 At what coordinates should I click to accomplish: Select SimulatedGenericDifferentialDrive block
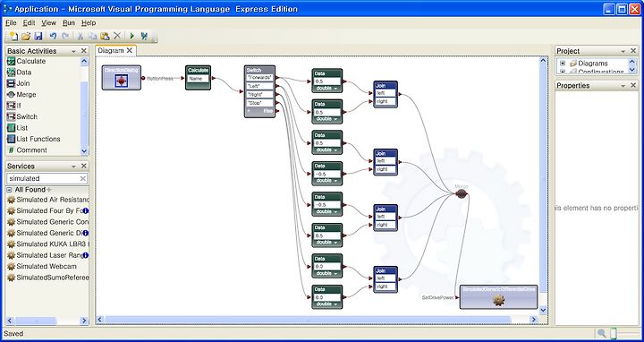click(x=498, y=296)
